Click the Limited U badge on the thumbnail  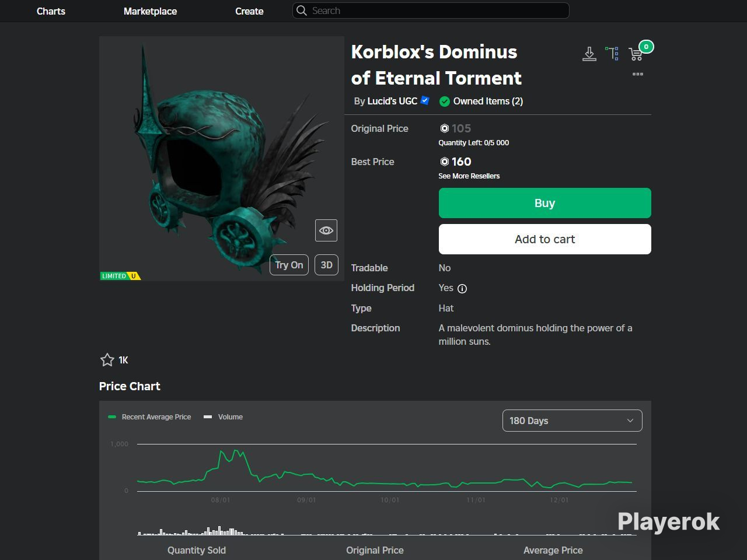pyautogui.click(x=120, y=276)
